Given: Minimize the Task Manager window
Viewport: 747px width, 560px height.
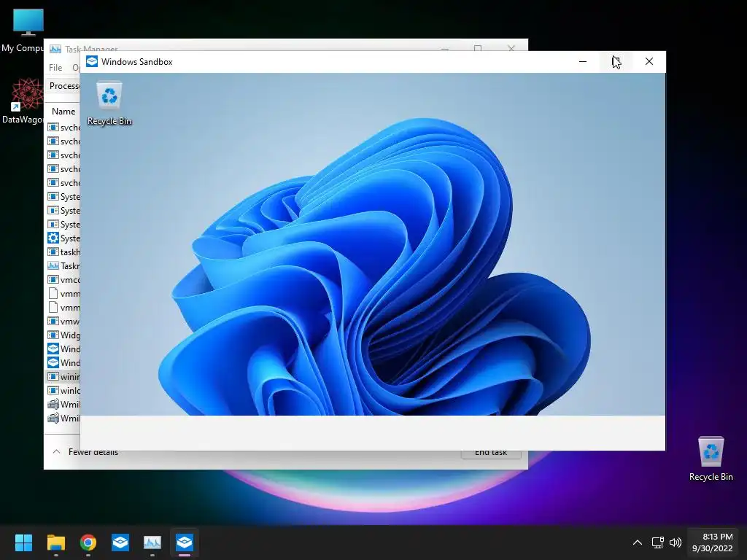Looking at the screenshot, I should tap(445, 47).
